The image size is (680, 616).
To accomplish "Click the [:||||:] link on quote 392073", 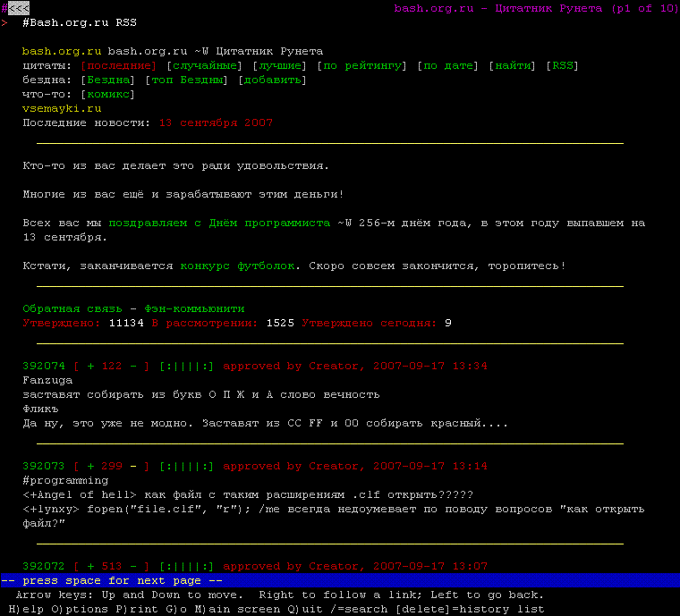I will click(x=187, y=466).
